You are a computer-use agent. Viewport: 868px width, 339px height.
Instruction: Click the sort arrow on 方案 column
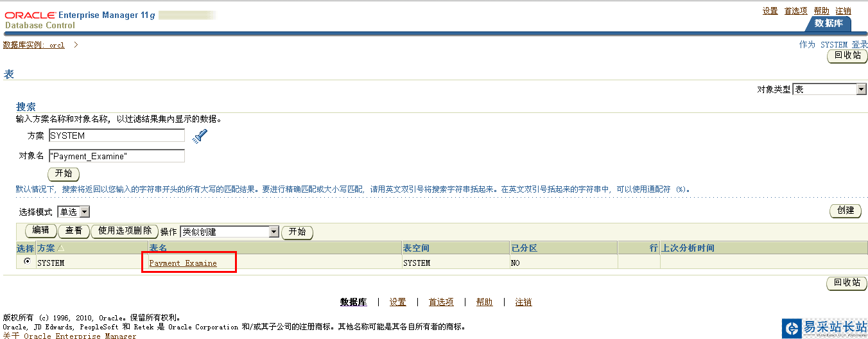tap(61, 248)
